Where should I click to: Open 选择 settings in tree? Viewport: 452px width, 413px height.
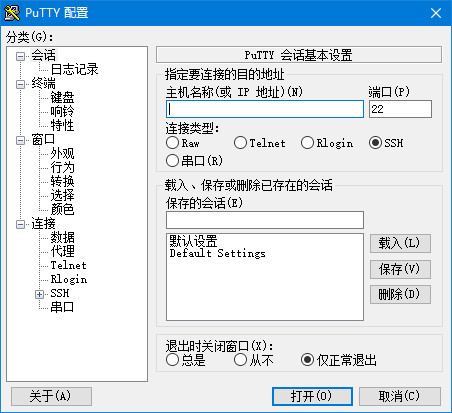pos(62,195)
